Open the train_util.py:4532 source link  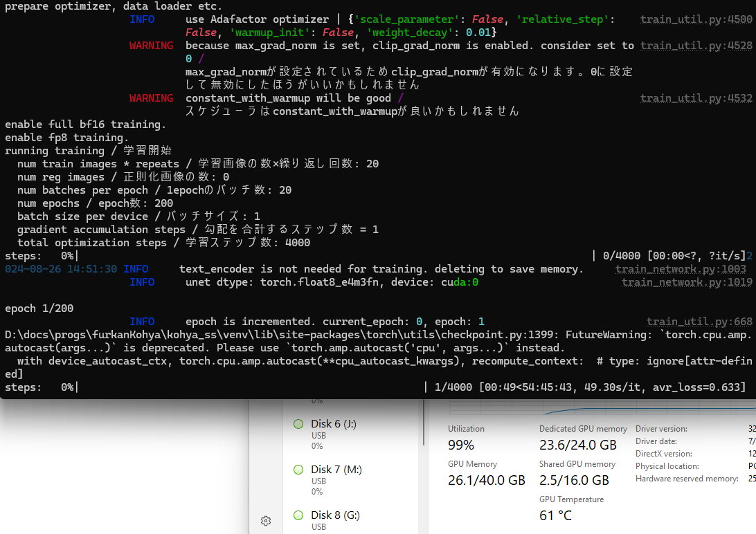coord(696,98)
